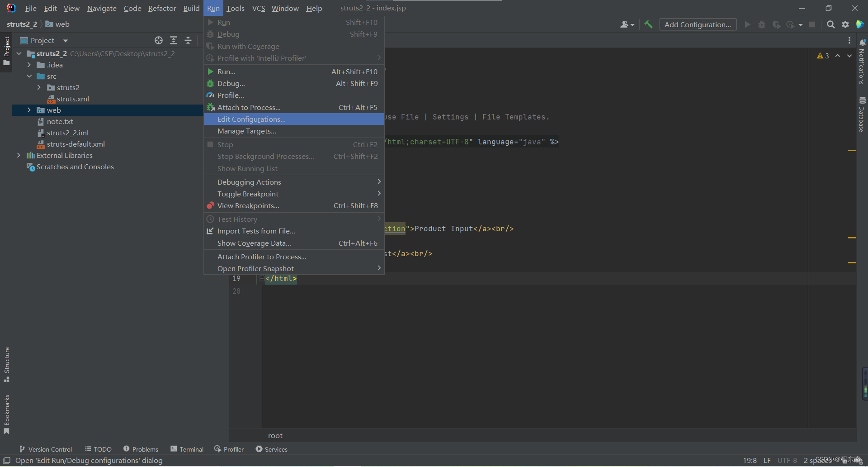Click the colorful Code With Me icon at top right
This screenshot has width=868, height=467.
point(860,24)
